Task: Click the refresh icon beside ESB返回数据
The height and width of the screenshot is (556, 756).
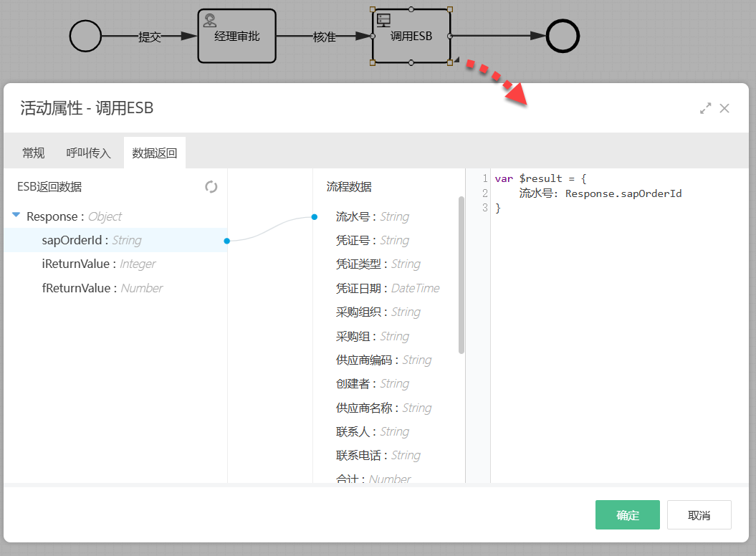Action: tap(211, 187)
